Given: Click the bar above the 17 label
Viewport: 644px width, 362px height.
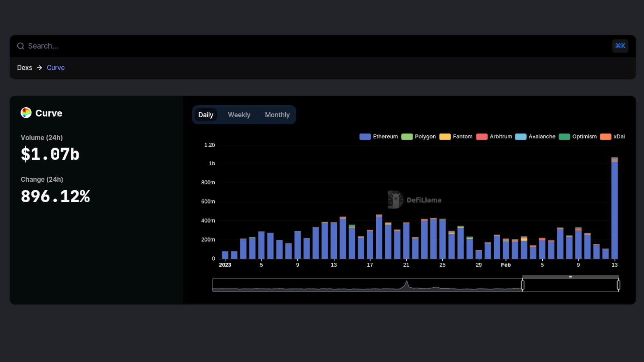Looking at the screenshot, I should (370, 244).
